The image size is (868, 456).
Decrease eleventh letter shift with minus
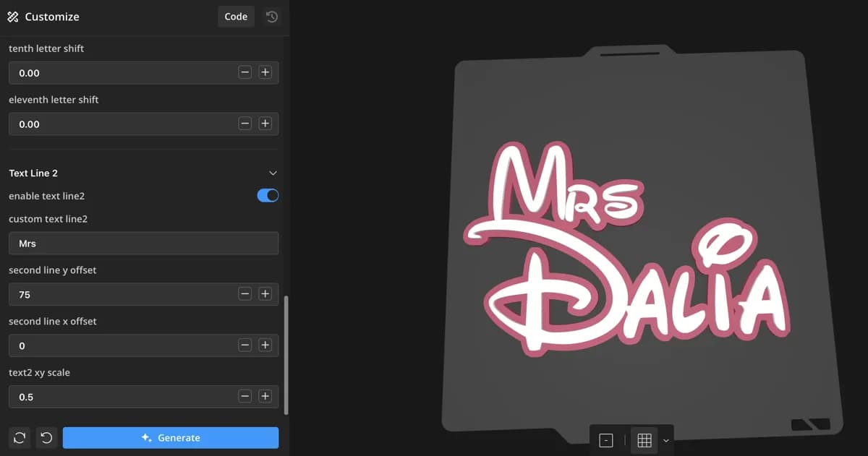pyautogui.click(x=245, y=124)
